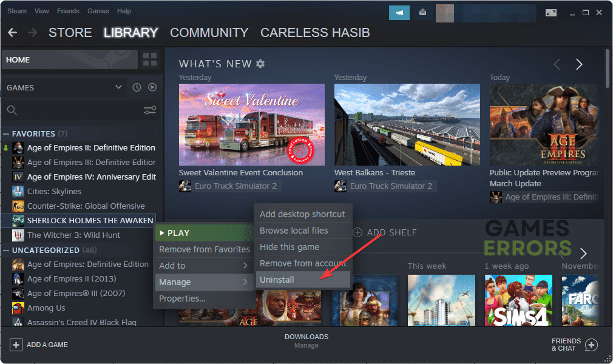
Task: Click the library search magnifier icon
Action: [x=12, y=110]
